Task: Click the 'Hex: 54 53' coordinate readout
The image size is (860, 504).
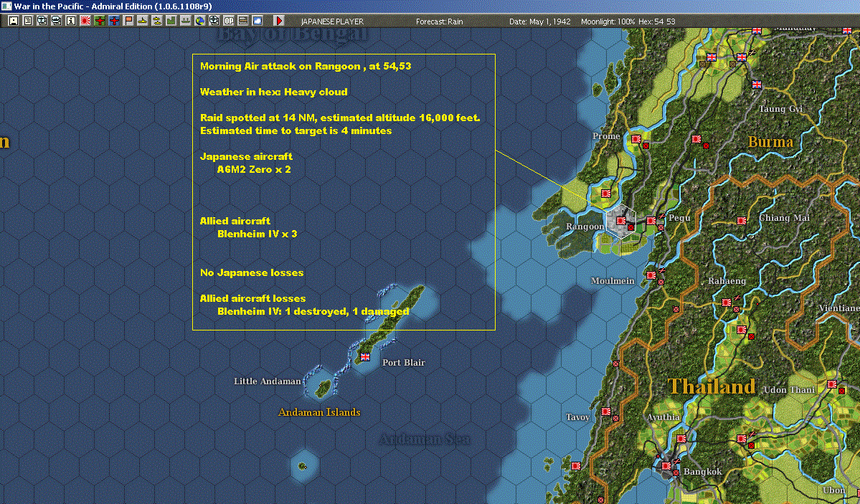Action: (x=657, y=22)
